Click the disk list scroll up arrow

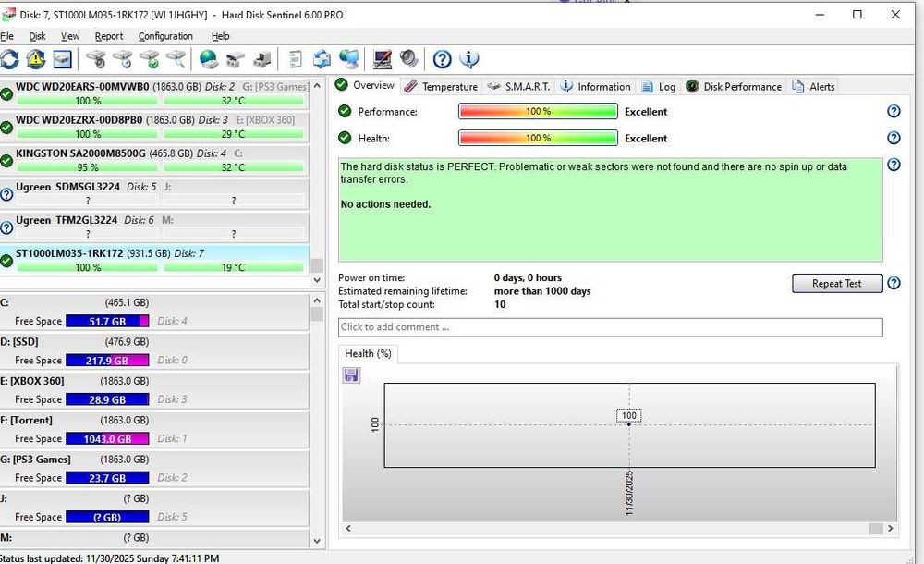click(x=317, y=86)
